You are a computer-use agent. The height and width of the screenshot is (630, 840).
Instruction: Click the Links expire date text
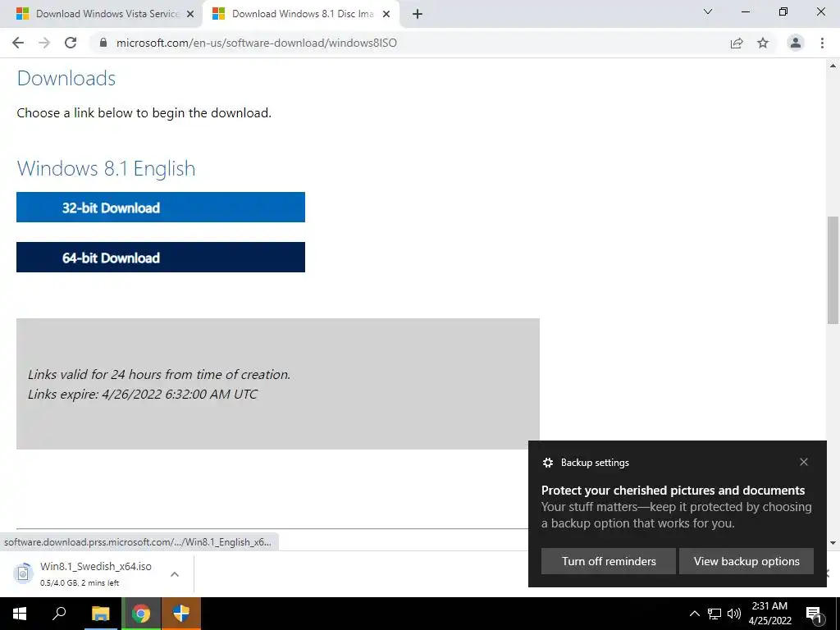[x=143, y=395]
